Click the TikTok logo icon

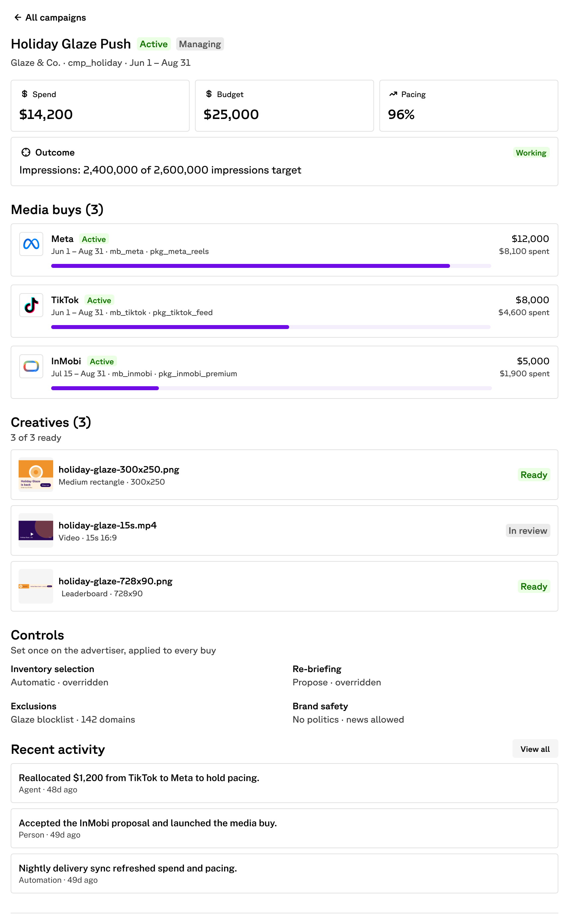pyautogui.click(x=31, y=305)
